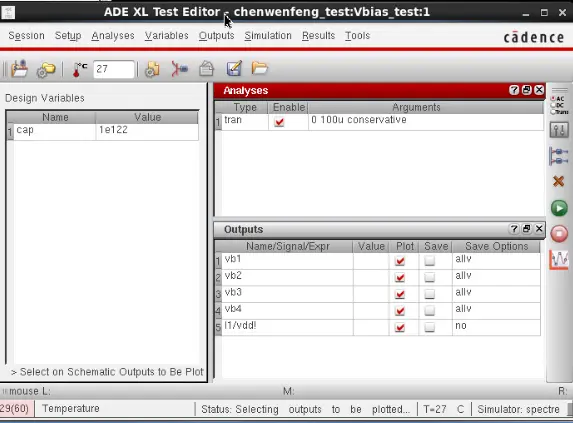573x423 pixels.
Task: Open the Simulation menu
Action: (268, 36)
